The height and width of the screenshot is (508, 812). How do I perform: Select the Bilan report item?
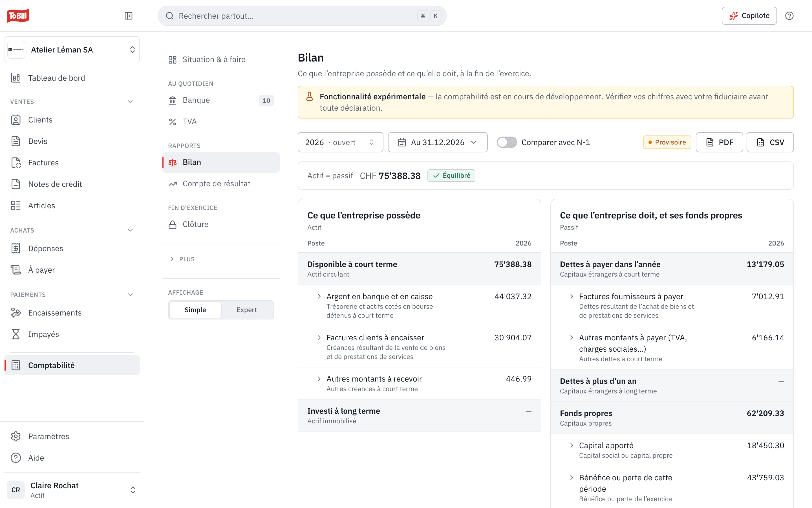point(221,163)
